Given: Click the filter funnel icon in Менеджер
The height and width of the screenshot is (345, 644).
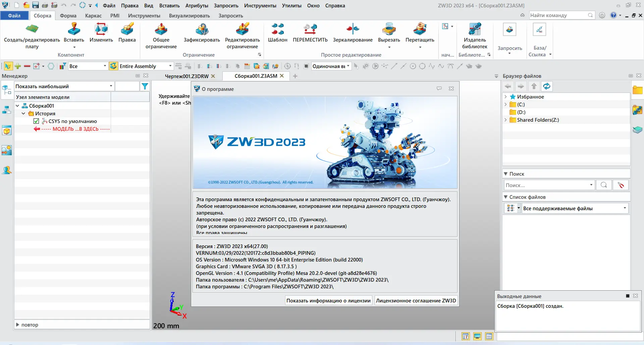Looking at the screenshot, I should [x=145, y=87].
